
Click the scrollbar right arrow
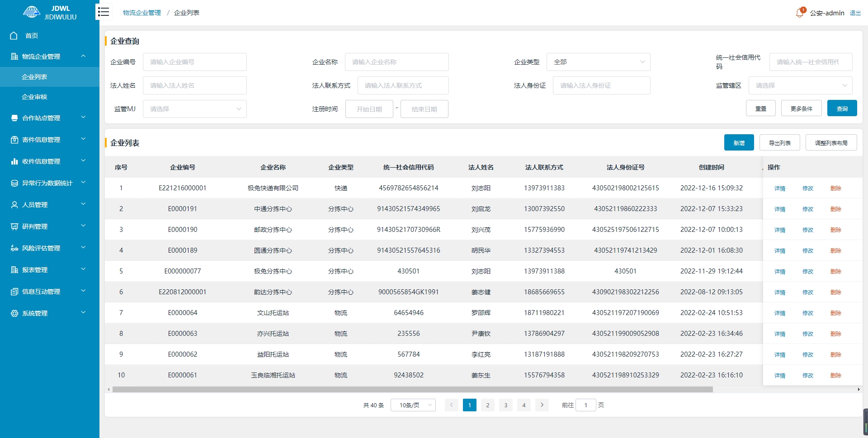[859, 389]
